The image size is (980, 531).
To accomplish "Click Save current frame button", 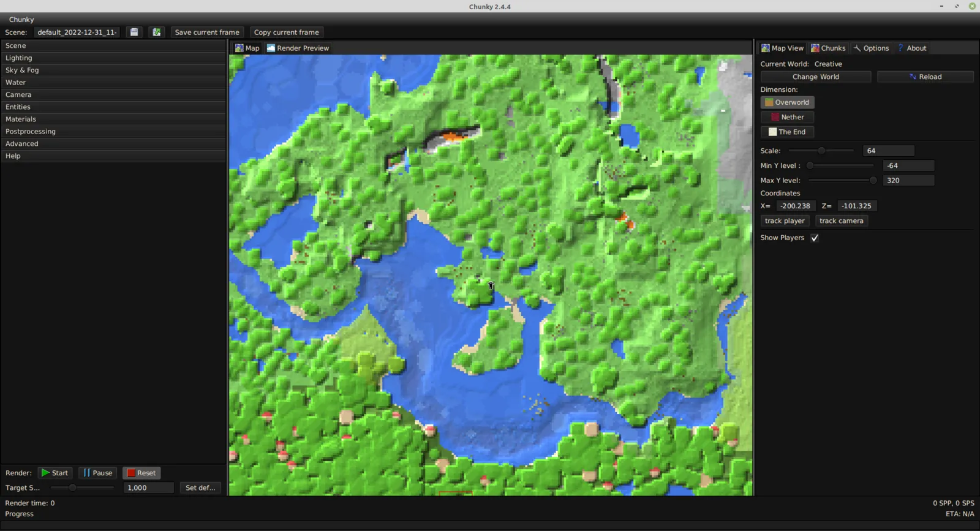I will (207, 32).
